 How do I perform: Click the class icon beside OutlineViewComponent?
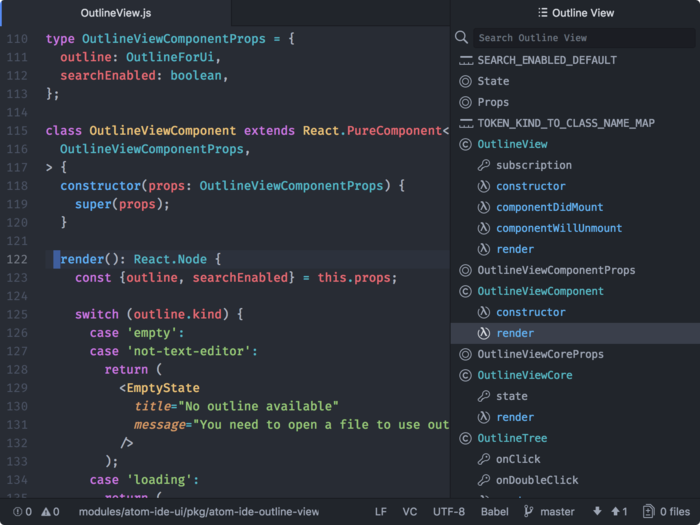tap(466, 291)
